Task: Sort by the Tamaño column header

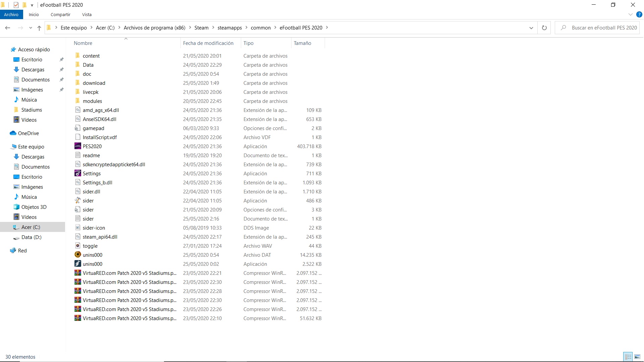Action: [x=302, y=43]
